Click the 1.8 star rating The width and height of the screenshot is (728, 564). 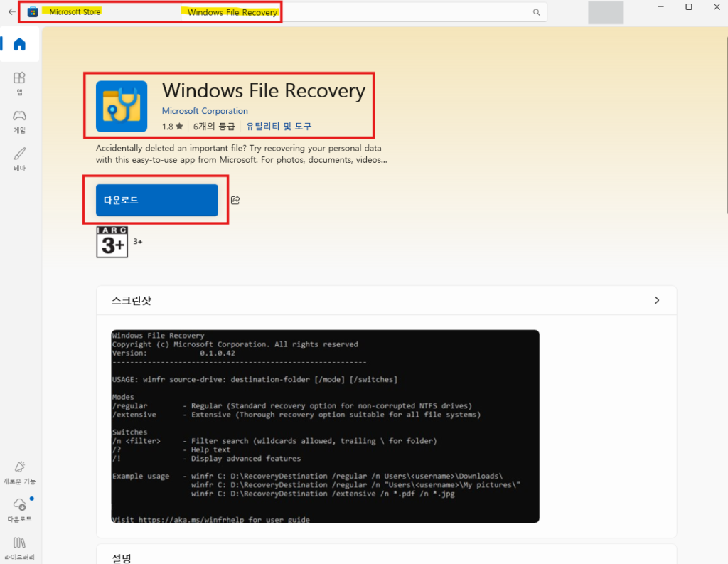coord(172,127)
